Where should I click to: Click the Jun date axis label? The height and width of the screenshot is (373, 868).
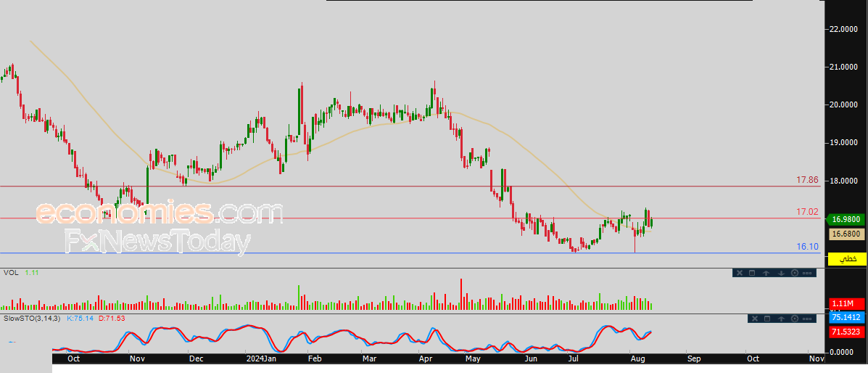point(531,358)
